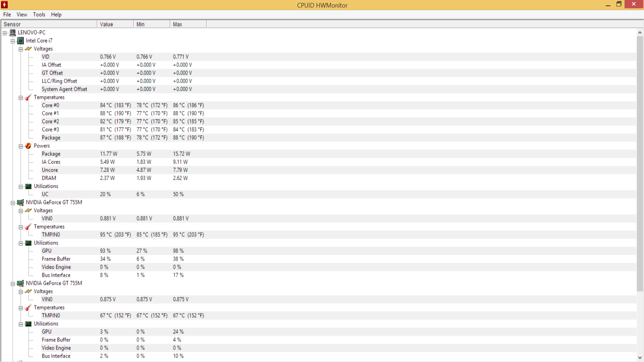Select the LLC/Ring Offset row
The width and height of the screenshot is (644, 362).
(338, 81)
